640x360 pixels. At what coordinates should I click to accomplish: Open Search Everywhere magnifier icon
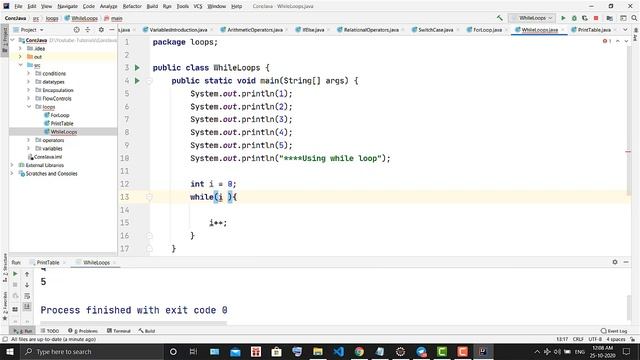634,18
